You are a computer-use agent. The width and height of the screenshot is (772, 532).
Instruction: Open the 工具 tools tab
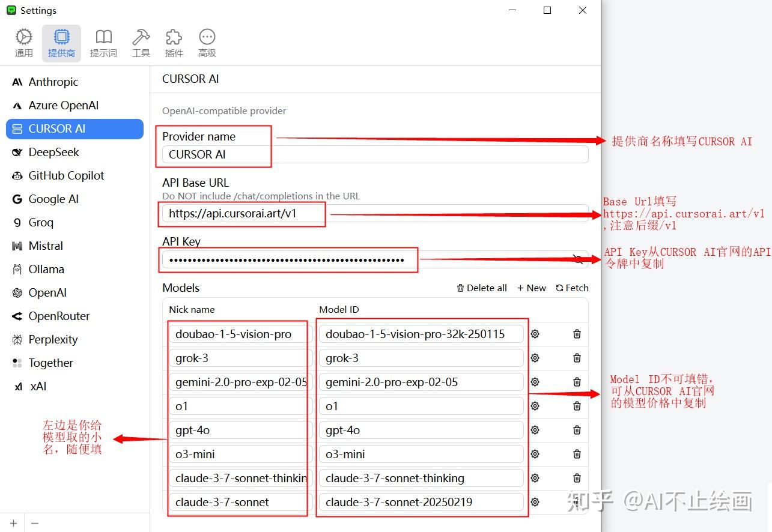click(x=141, y=43)
